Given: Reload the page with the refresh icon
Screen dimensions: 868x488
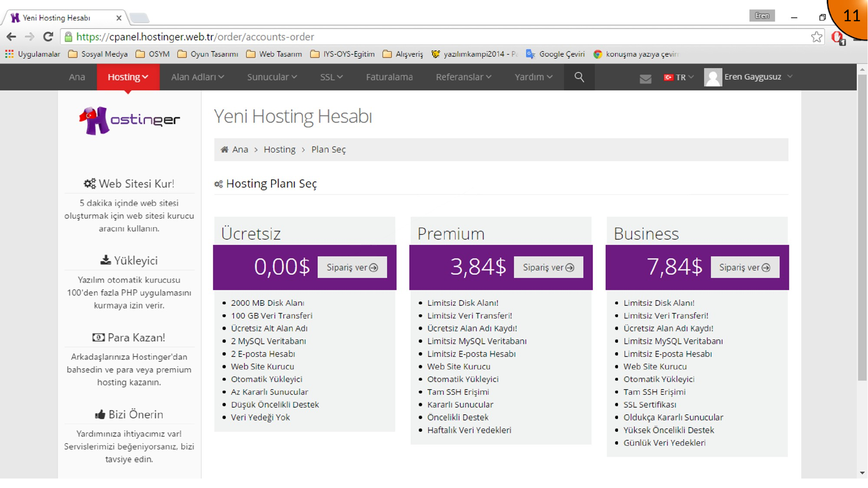Looking at the screenshot, I should click(48, 37).
